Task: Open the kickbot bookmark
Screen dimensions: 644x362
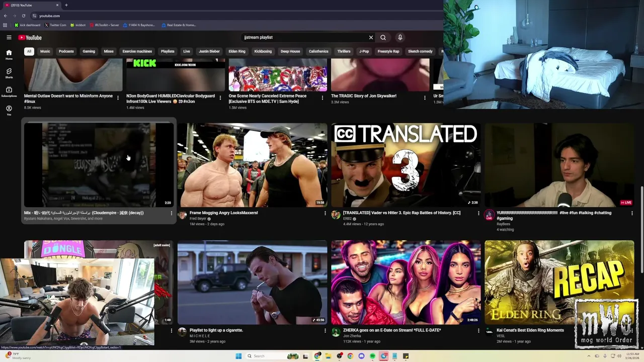Action: click(78, 25)
